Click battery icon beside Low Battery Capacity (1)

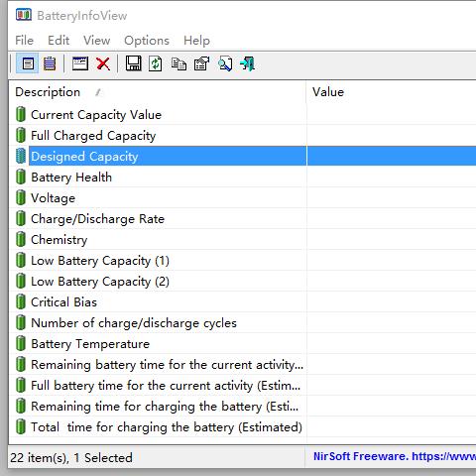21,260
